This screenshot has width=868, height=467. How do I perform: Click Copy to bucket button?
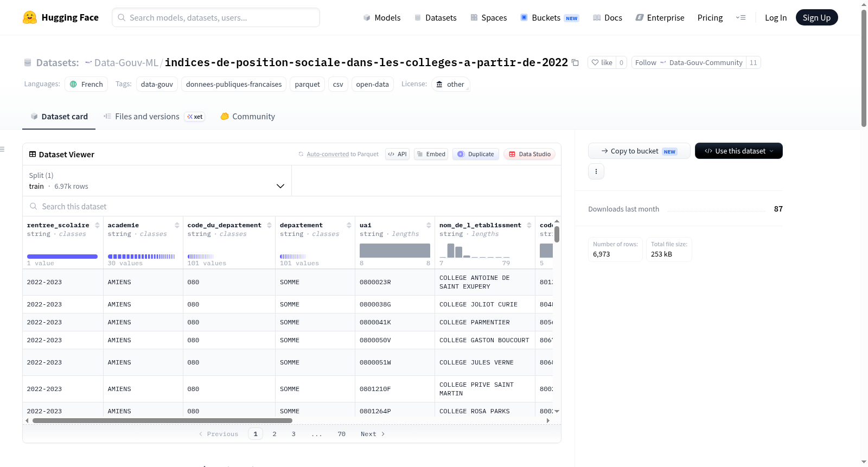(x=639, y=151)
